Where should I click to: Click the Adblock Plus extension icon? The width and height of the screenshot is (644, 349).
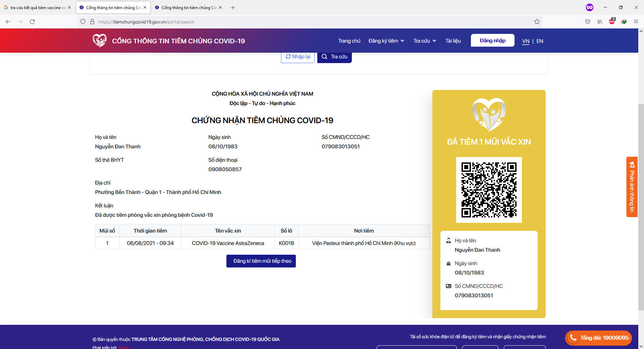point(612,21)
